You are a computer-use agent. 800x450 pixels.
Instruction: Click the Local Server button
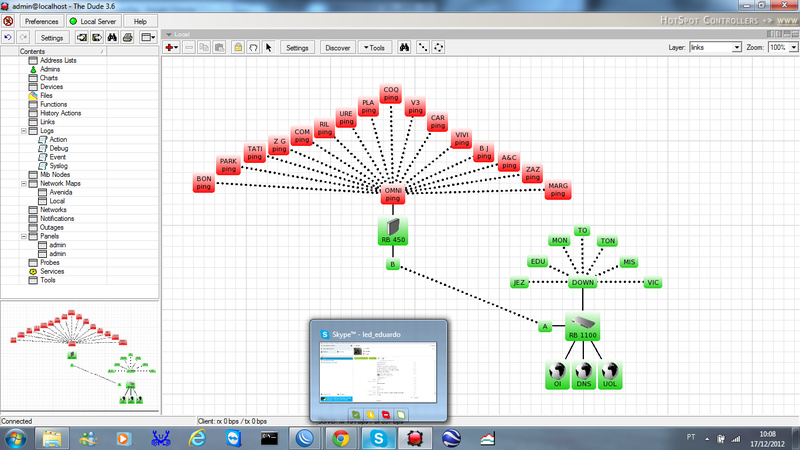93,21
